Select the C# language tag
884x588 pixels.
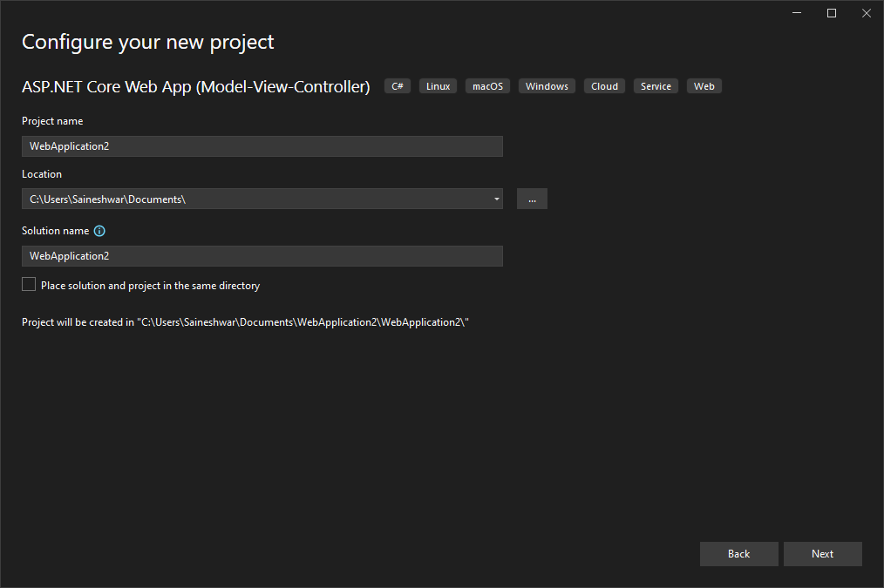click(x=397, y=85)
